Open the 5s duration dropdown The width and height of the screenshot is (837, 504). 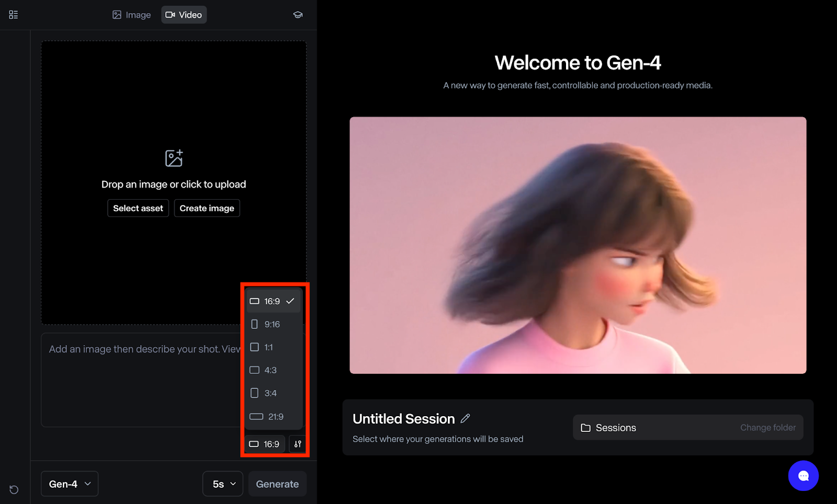point(222,484)
